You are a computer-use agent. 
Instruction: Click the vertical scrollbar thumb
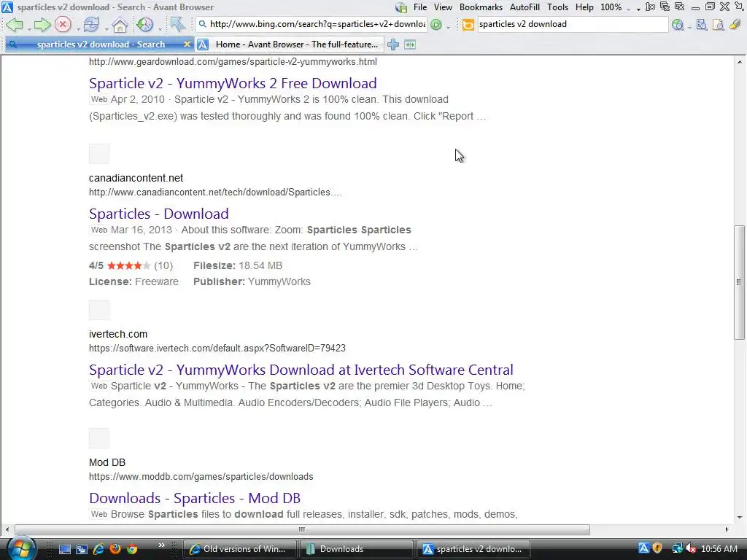[x=739, y=282]
